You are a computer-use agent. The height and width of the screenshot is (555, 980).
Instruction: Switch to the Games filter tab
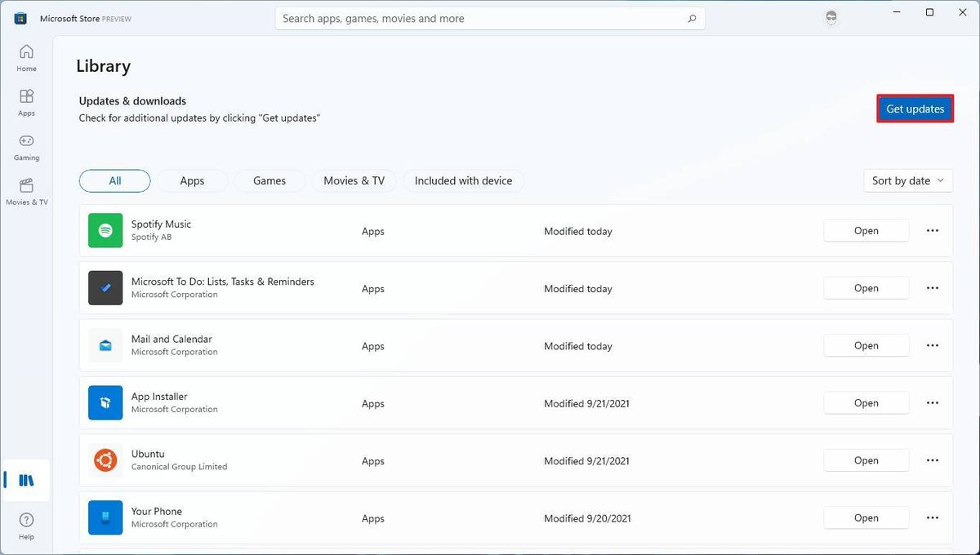(x=269, y=180)
